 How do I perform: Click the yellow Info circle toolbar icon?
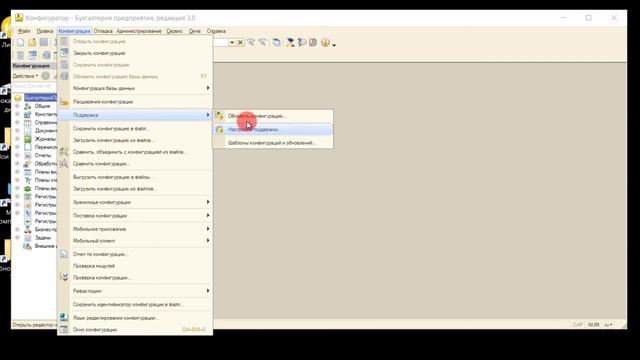[325, 42]
